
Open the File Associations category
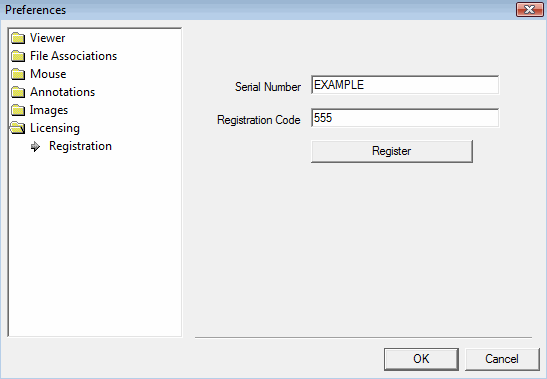[x=73, y=56]
